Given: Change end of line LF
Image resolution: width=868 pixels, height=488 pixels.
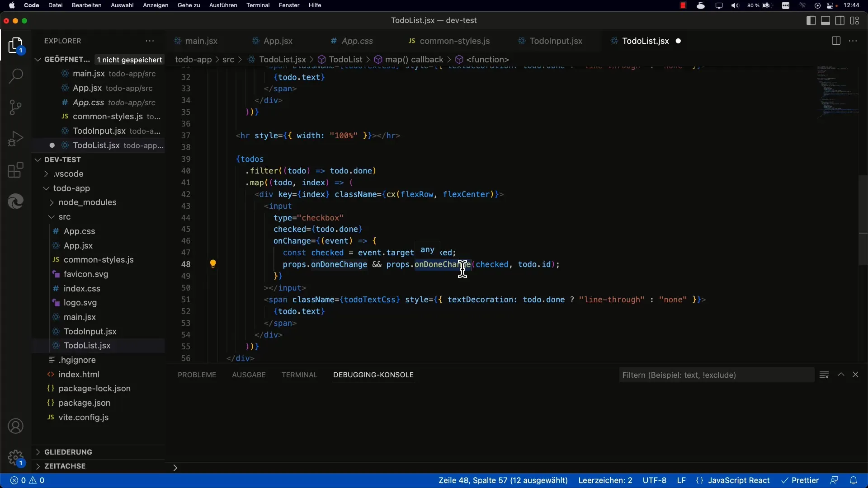Looking at the screenshot, I should 681,480.
